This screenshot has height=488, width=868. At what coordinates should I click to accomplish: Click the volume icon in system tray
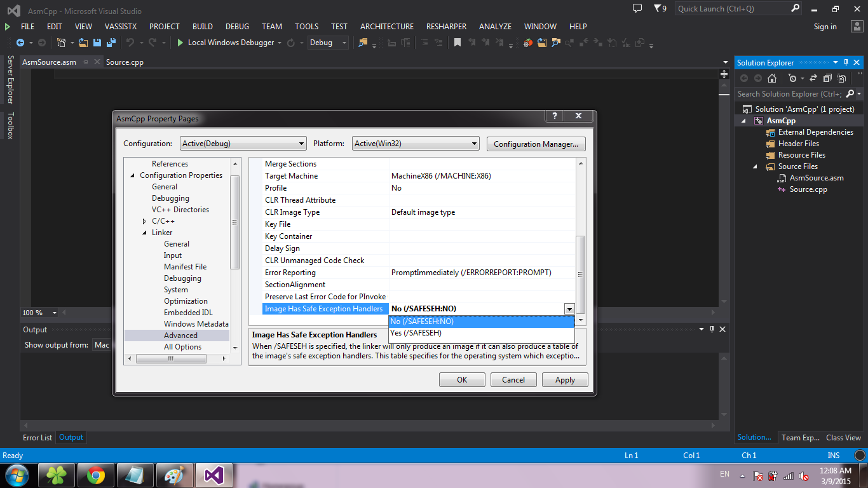point(804,476)
